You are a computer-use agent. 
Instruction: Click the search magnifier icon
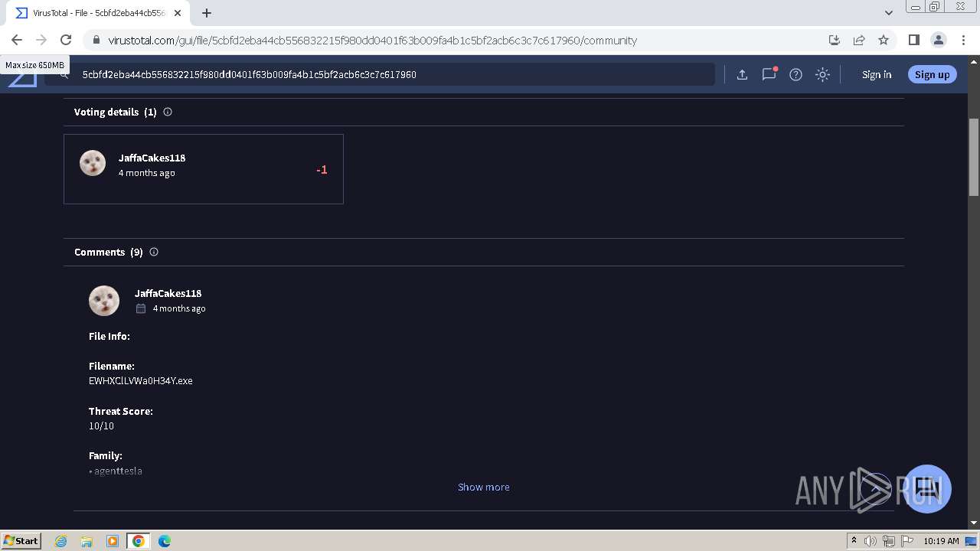64,75
